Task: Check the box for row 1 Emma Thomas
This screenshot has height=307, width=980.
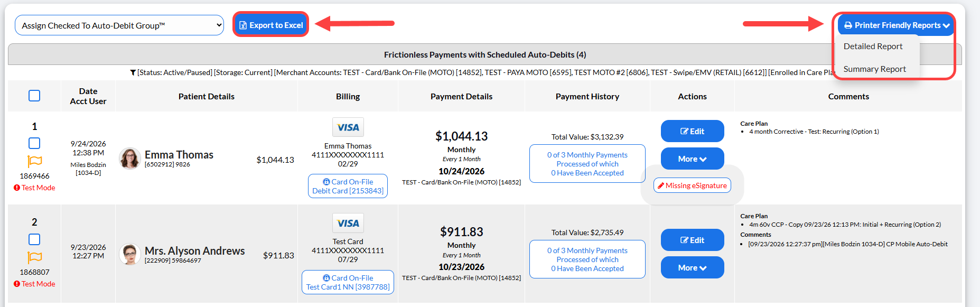Action: click(x=34, y=143)
